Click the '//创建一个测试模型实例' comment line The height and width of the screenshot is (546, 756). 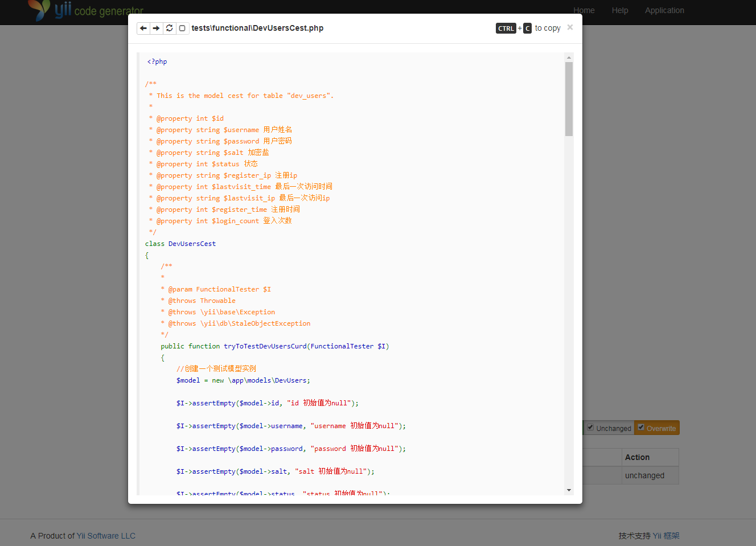click(216, 369)
